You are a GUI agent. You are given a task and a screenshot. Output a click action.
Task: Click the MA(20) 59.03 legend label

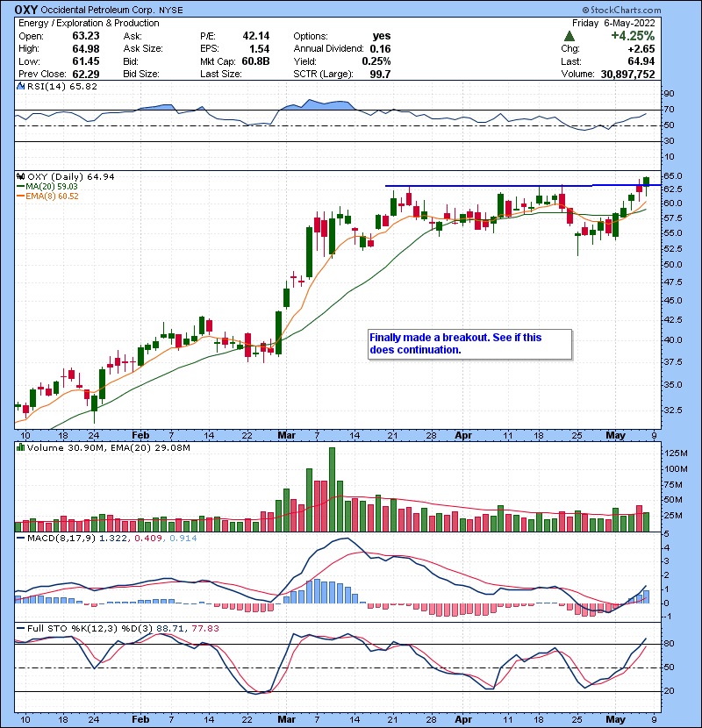52,187
